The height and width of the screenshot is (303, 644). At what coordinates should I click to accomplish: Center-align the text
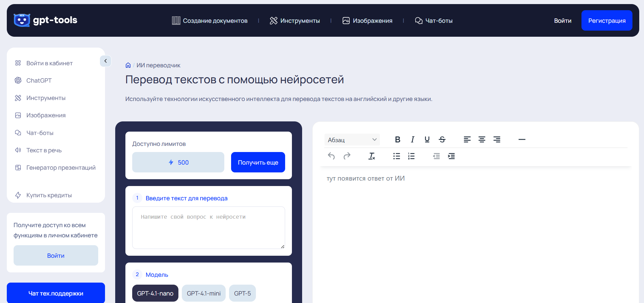click(482, 139)
